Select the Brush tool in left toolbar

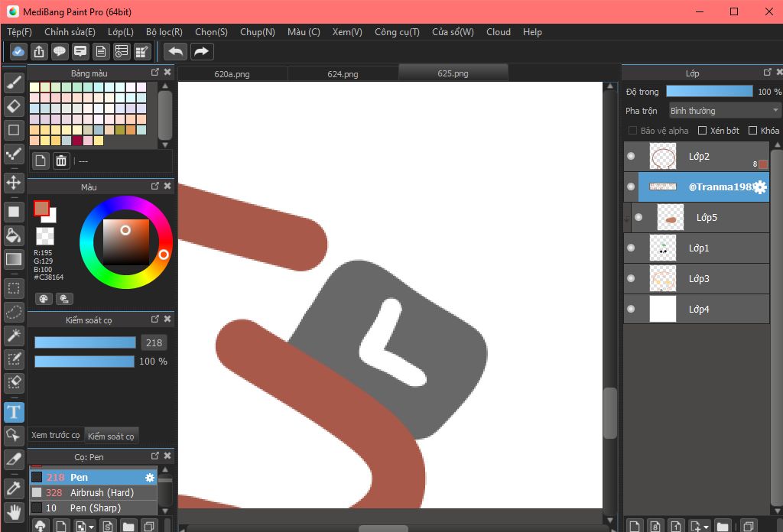pos(14,83)
